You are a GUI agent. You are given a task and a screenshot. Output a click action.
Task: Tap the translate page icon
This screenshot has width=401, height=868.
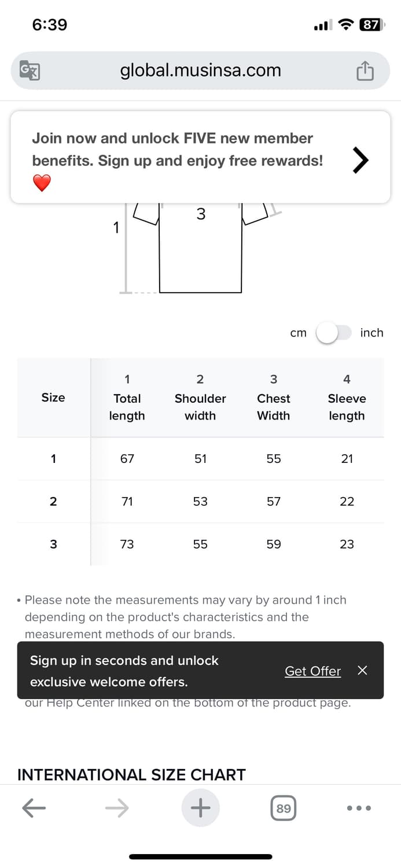29,71
